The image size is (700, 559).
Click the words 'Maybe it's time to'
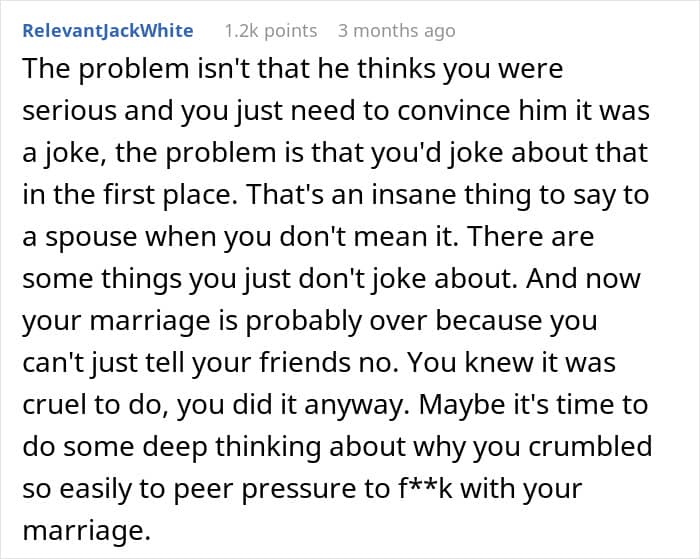point(533,405)
